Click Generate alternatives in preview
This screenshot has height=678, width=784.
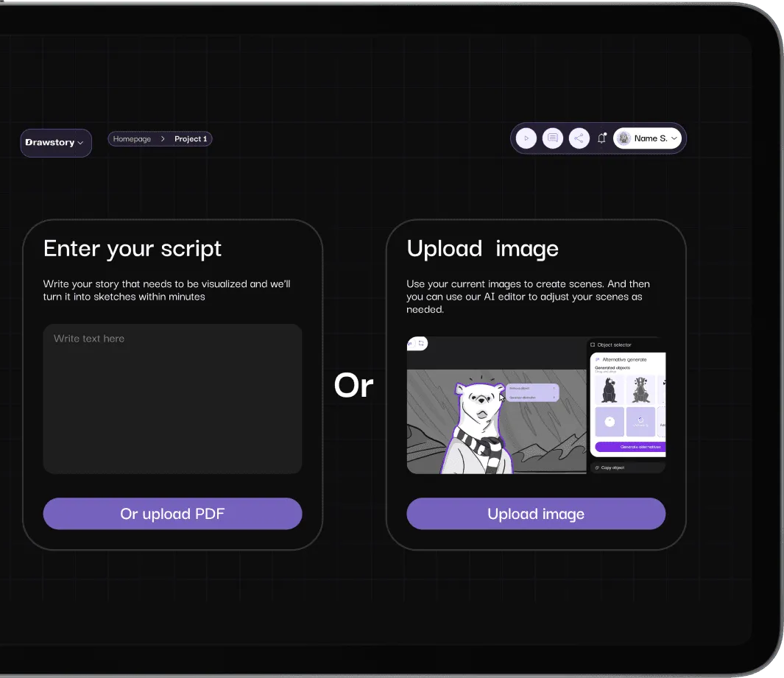tap(630, 447)
